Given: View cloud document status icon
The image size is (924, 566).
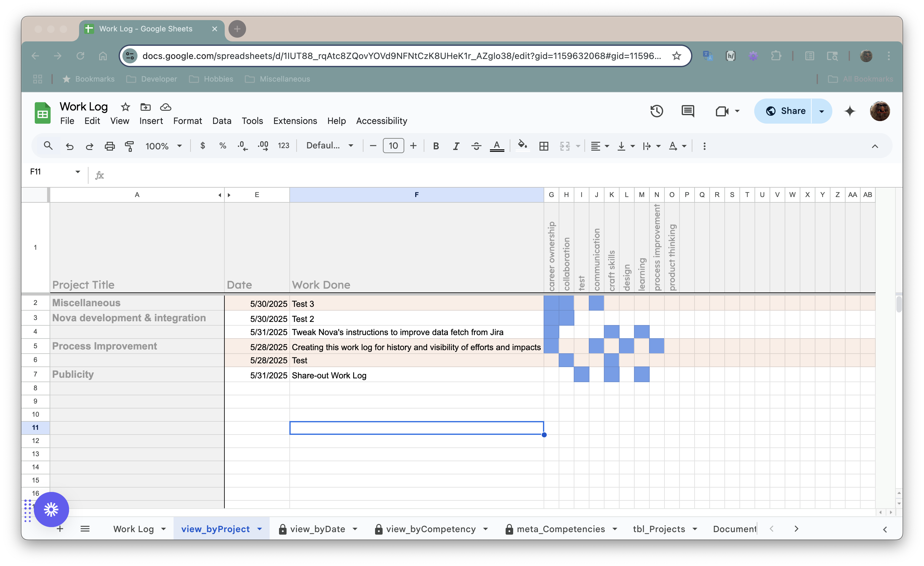Looking at the screenshot, I should pyautogui.click(x=166, y=107).
